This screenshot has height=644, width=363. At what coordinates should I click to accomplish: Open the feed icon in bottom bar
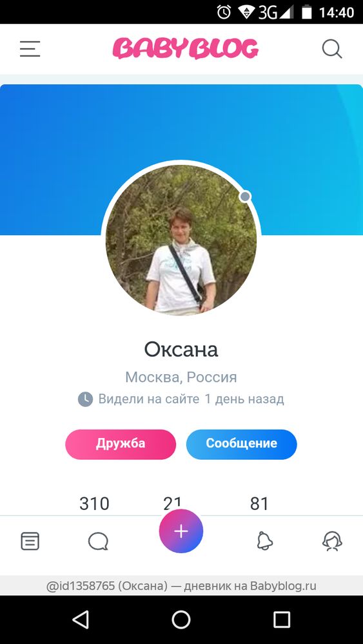click(x=30, y=541)
